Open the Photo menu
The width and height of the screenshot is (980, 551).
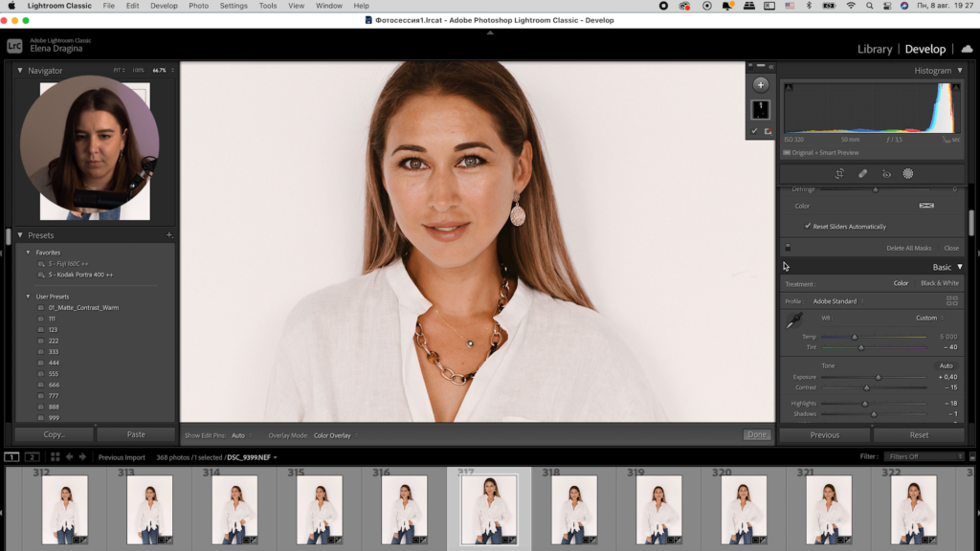coord(198,6)
